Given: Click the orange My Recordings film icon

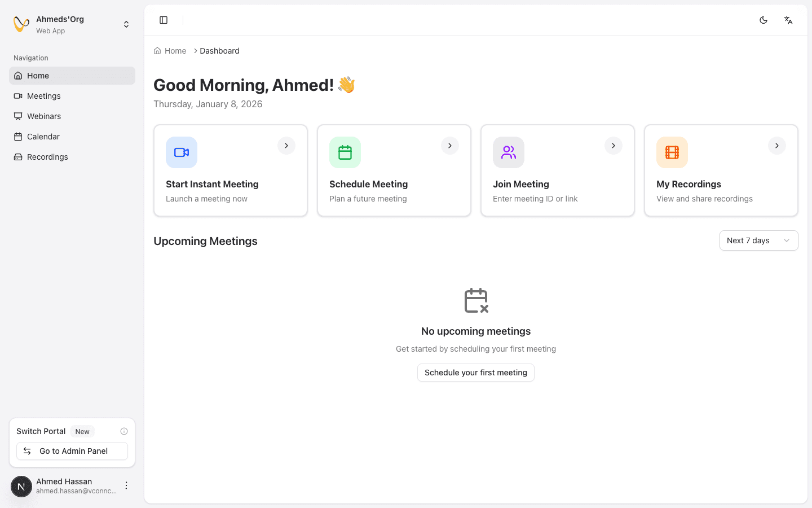Looking at the screenshot, I should [672, 152].
